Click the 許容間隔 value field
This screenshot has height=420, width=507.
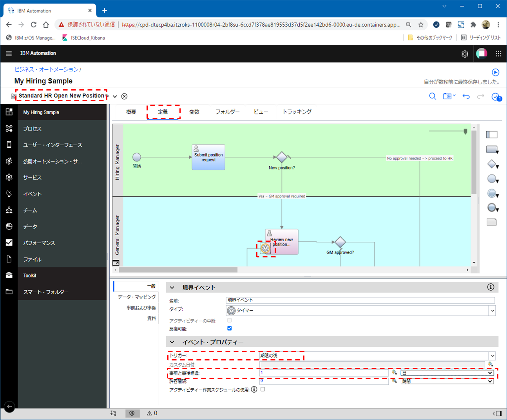point(324,381)
